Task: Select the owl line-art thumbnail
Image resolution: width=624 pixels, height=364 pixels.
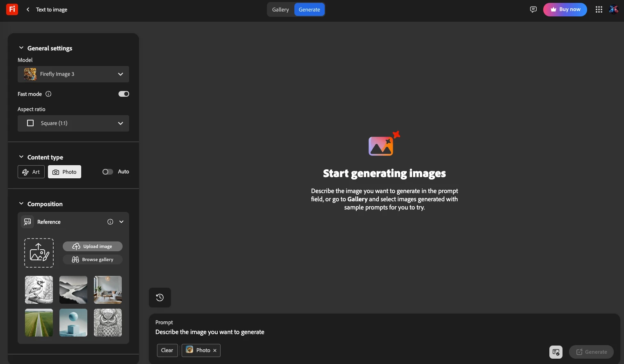Action: [108, 323]
